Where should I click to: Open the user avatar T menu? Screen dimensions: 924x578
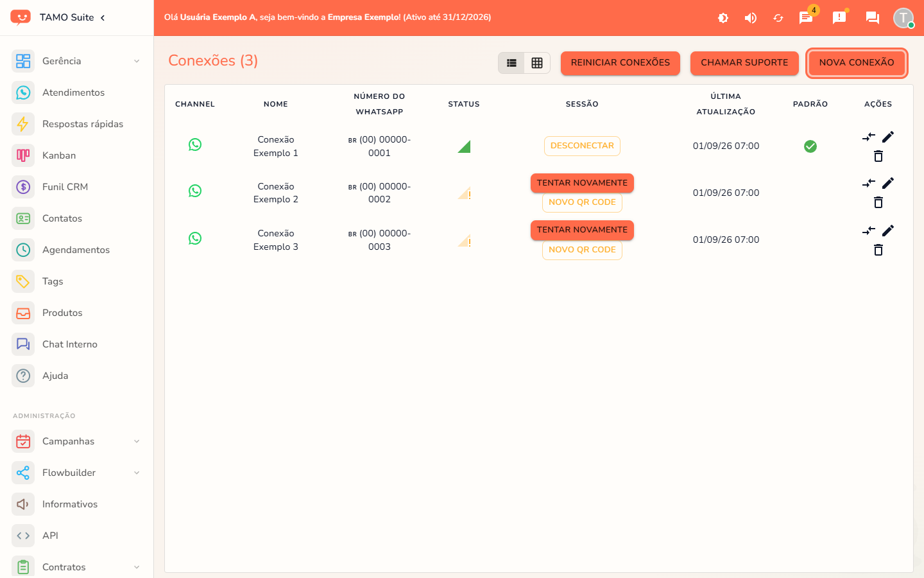point(903,17)
